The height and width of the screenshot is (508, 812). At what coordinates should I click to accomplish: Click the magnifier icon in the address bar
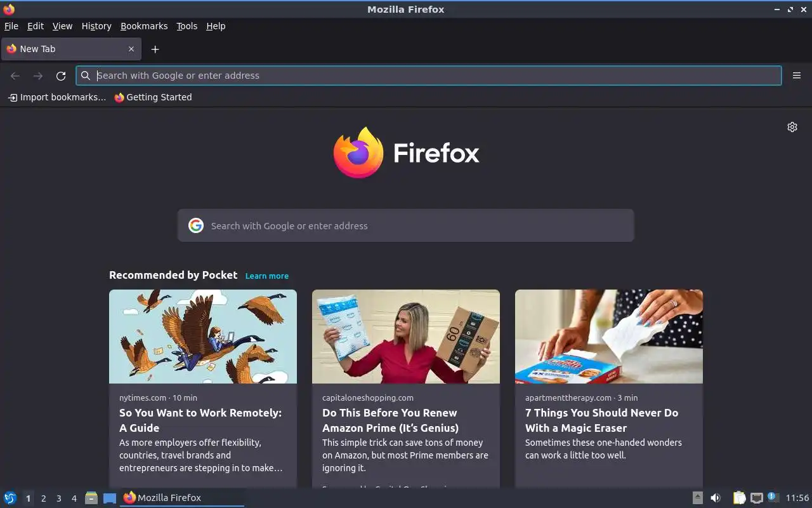point(86,76)
